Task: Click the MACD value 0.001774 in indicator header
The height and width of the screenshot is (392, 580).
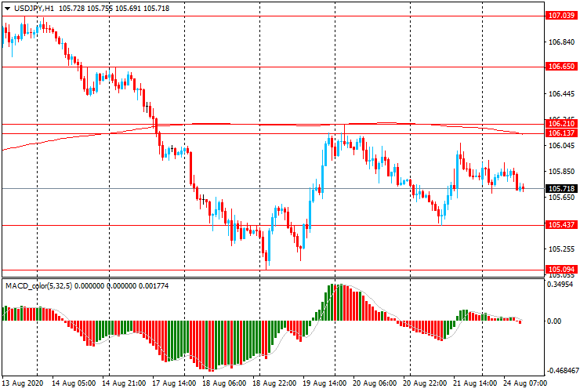Action: coord(154,285)
